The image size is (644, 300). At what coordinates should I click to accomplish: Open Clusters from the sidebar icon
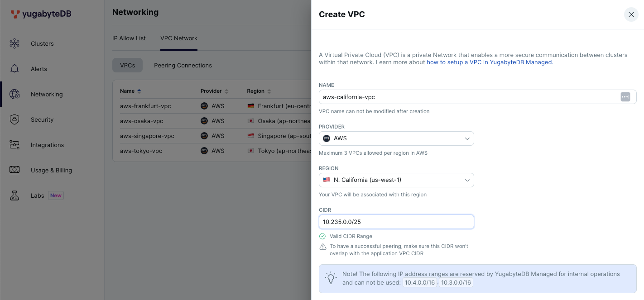(x=14, y=43)
